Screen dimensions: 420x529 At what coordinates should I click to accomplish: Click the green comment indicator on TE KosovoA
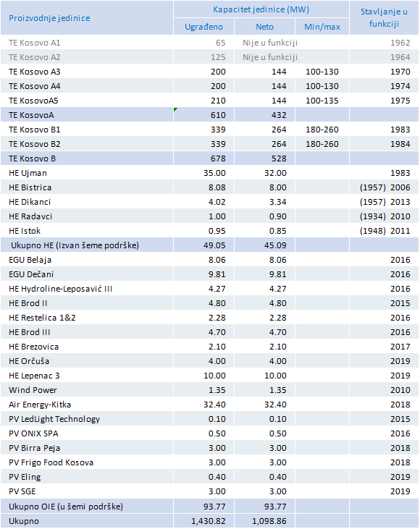(175, 109)
